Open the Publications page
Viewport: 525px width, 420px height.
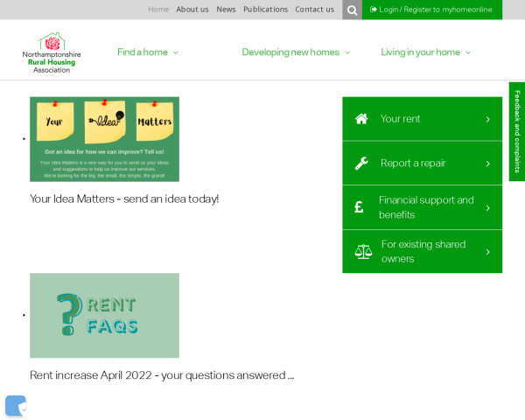265,10
